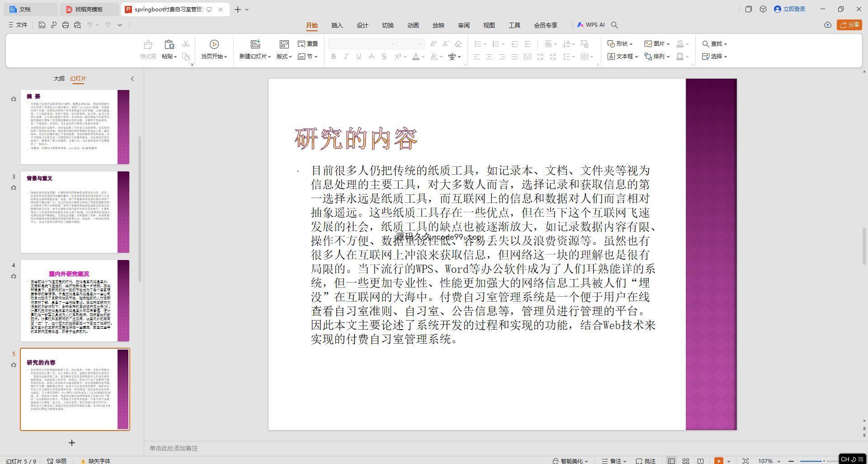Open the Transitions (切换) ribbon tab
The height and width of the screenshot is (464, 868).
(387, 25)
